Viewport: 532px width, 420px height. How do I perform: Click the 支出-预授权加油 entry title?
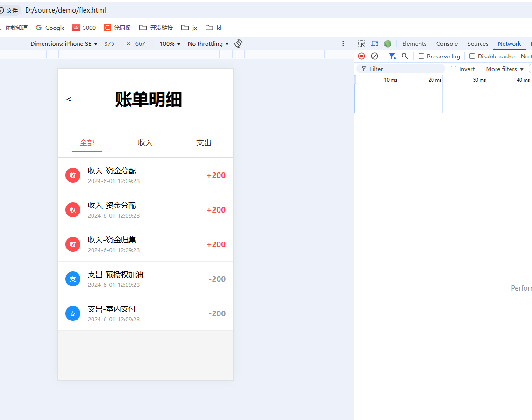click(x=116, y=274)
